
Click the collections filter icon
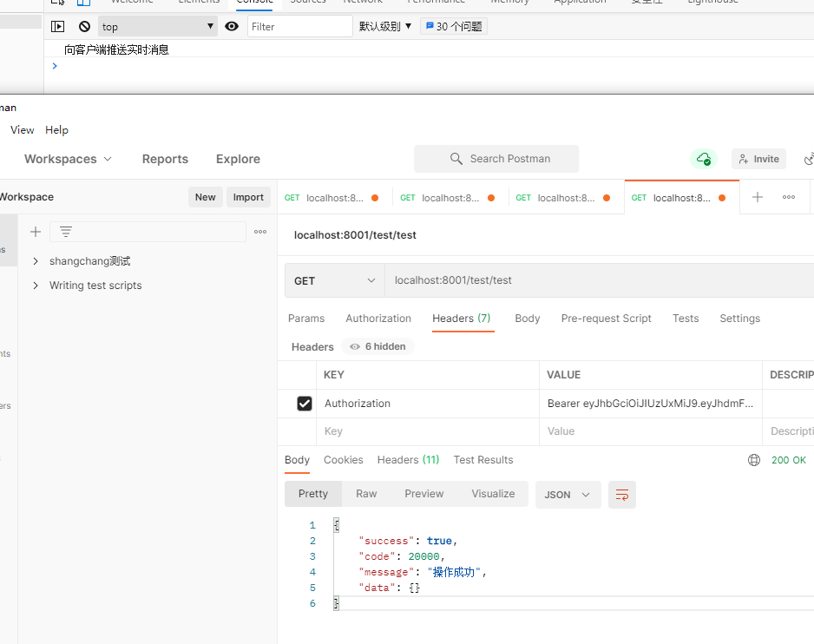[x=65, y=232]
